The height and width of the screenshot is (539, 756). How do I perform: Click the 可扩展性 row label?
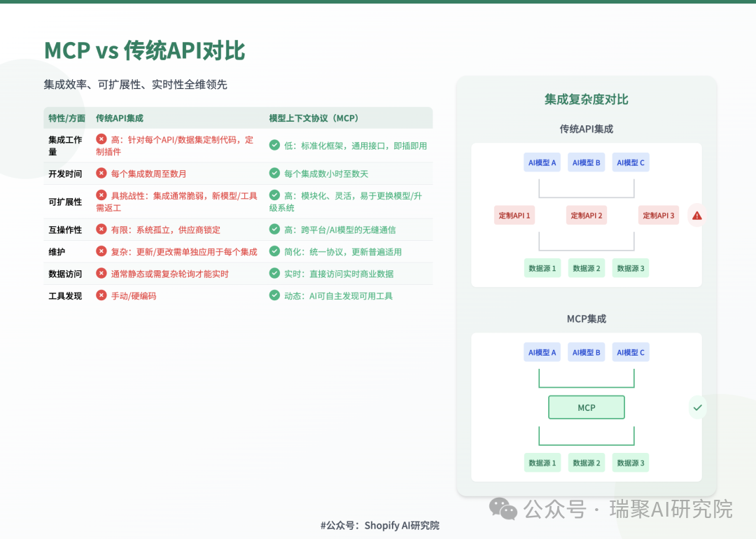[x=65, y=202]
